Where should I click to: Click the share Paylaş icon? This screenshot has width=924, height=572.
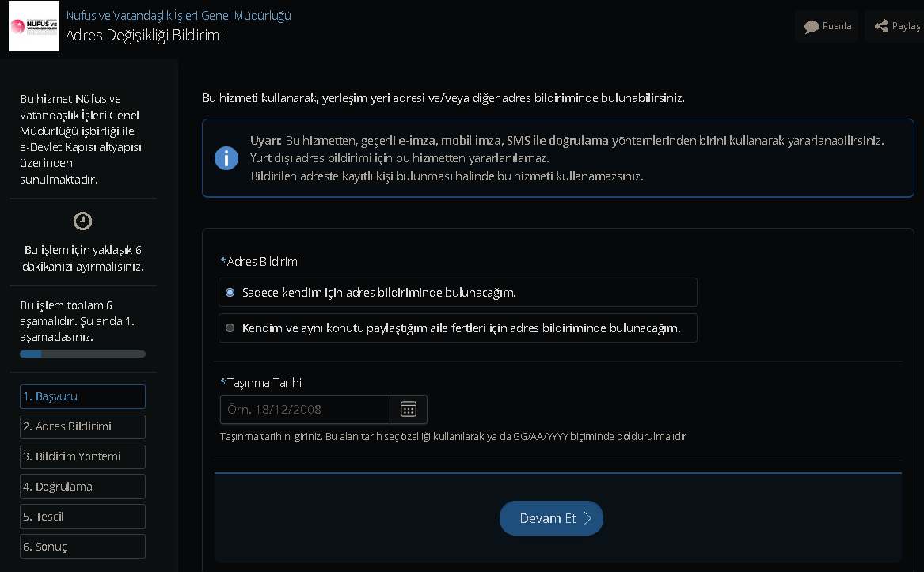[x=880, y=27]
